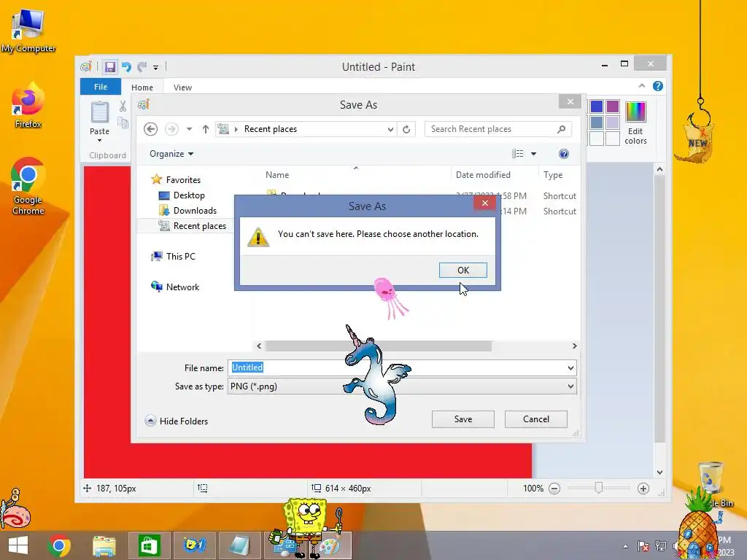
Task: Select Favorites in the navigation pane
Action: (x=177, y=179)
